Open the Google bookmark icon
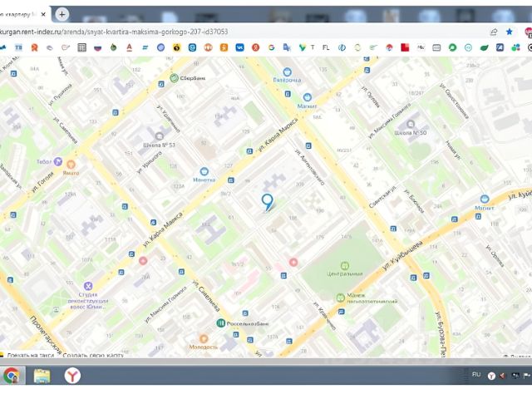 tap(272, 48)
